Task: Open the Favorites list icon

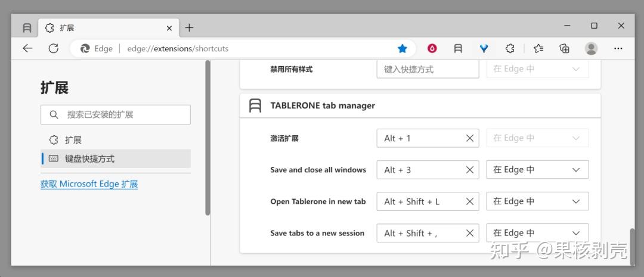Action: tap(538, 49)
